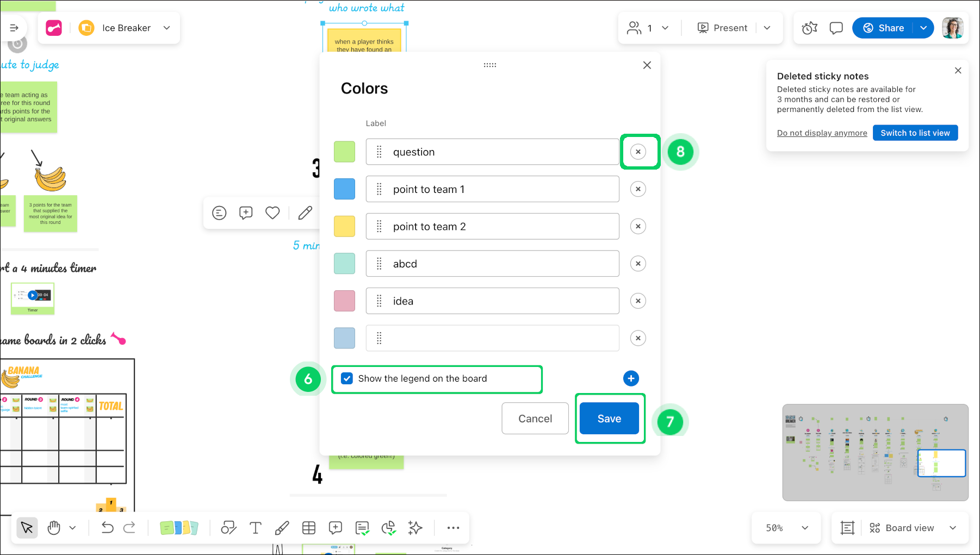Uncheck Show the legend on the board

(x=347, y=378)
